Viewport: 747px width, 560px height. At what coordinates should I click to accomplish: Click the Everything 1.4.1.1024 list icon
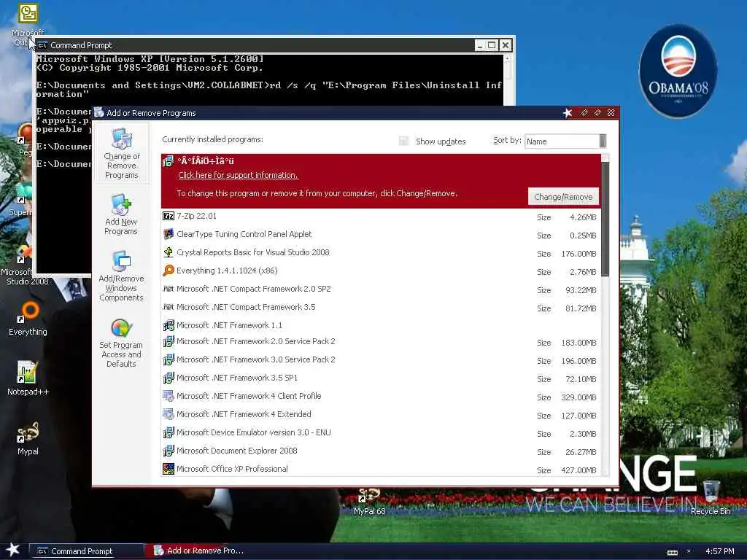(169, 271)
